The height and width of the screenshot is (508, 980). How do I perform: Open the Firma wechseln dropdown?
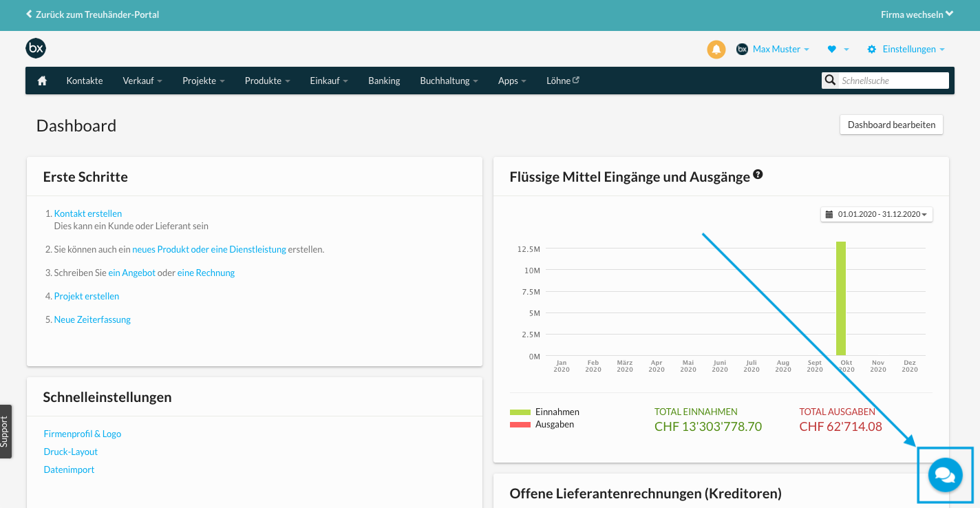coord(917,14)
